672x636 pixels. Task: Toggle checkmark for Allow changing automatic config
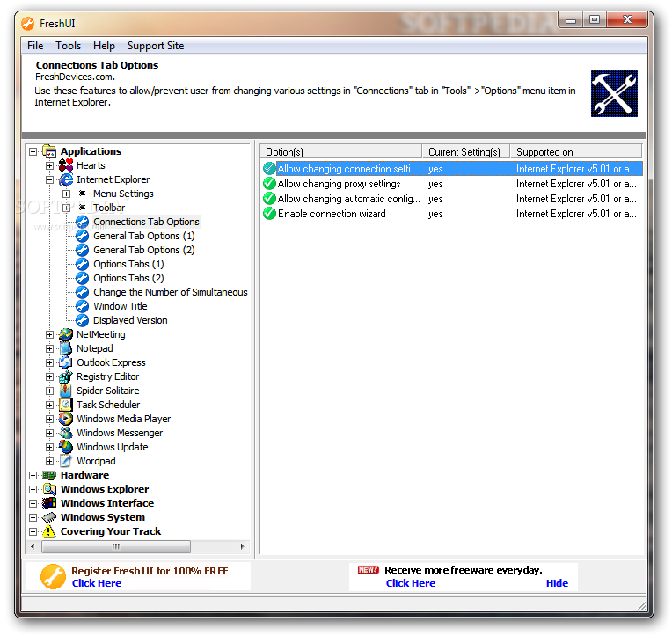click(x=269, y=199)
